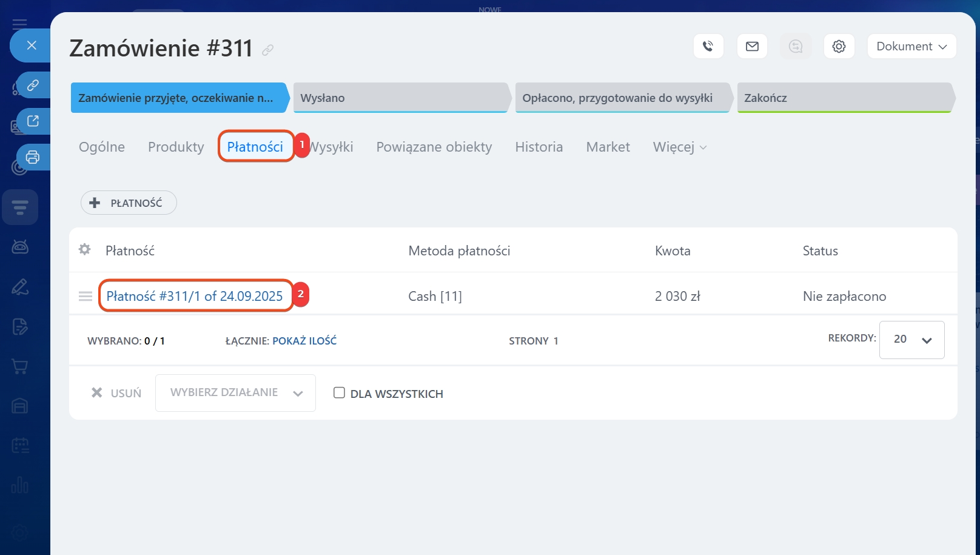Check the DLA WSZYSTKICH checkbox

339,393
